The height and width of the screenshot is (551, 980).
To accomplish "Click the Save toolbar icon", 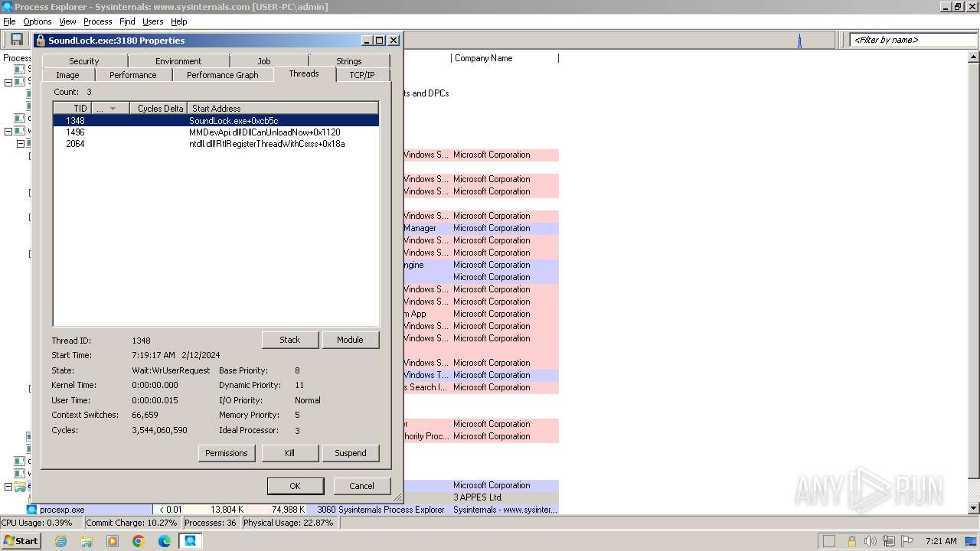I will tap(16, 40).
